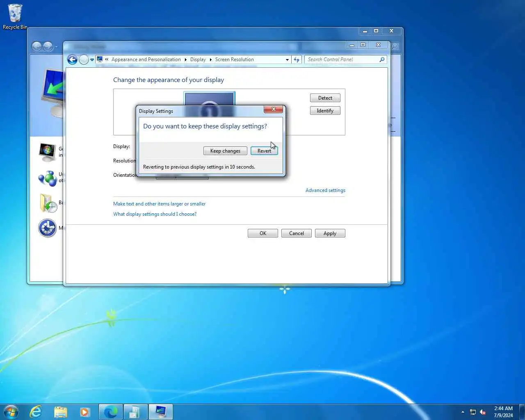Click the large monitor icon in rear window
The image size is (525, 420).
point(53,94)
